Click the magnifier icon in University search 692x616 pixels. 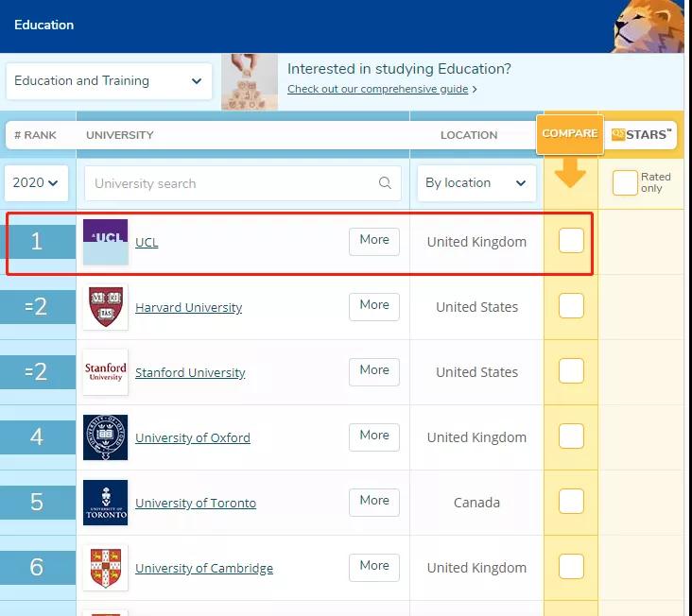[x=385, y=183]
